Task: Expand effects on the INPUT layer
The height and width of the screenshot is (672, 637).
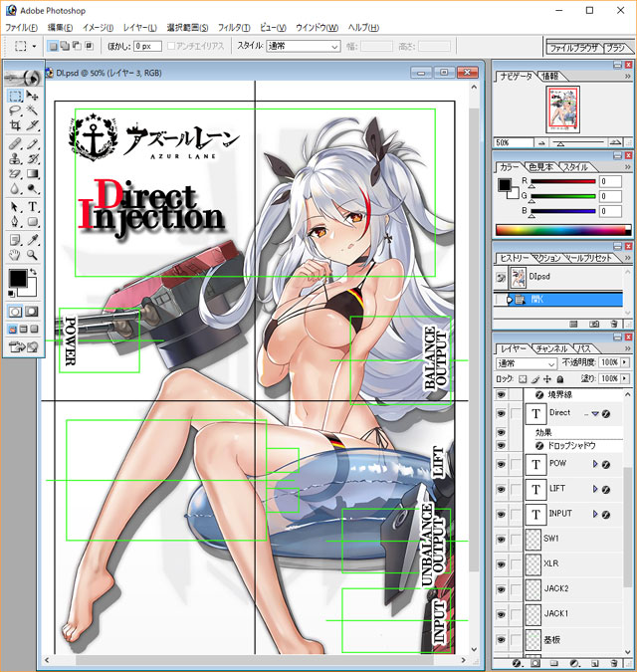Action: tap(595, 514)
